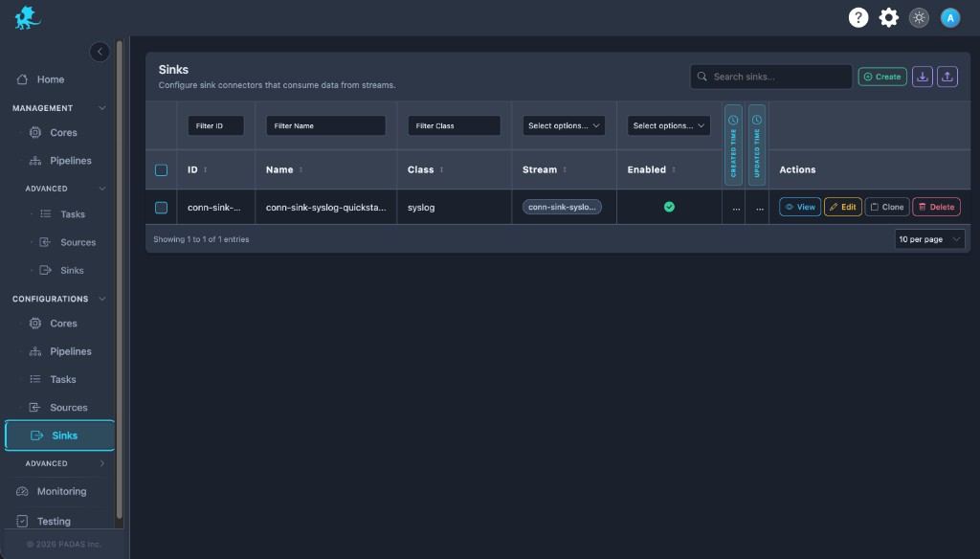This screenshot has height=559, width=980.
Task: Click the Filter Class input
Action: (454, 125)
